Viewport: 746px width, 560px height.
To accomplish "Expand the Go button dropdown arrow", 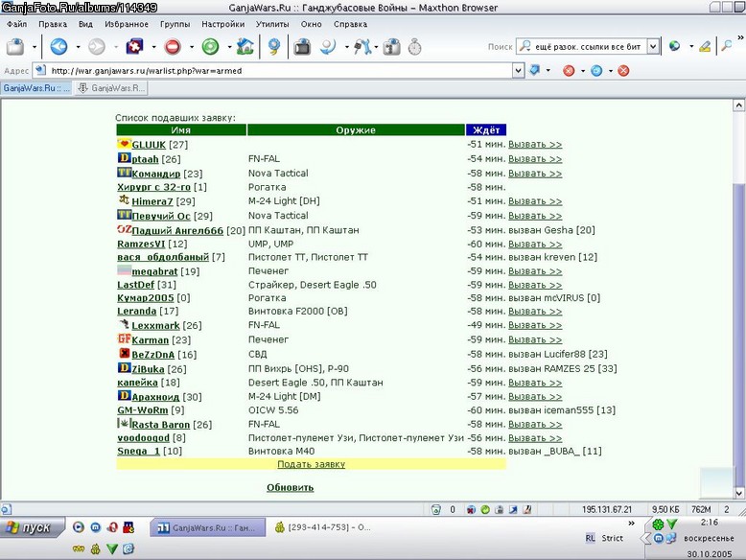I will tap(548, 70).
